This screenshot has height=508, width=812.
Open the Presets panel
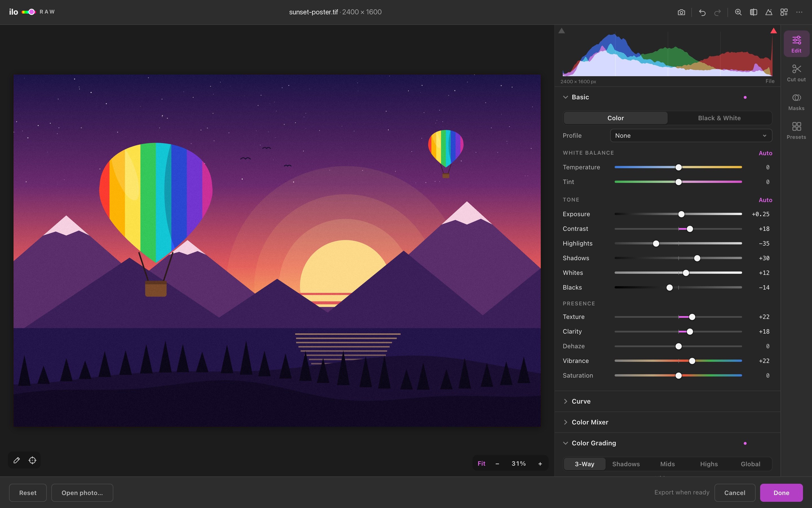coord(796,131)
